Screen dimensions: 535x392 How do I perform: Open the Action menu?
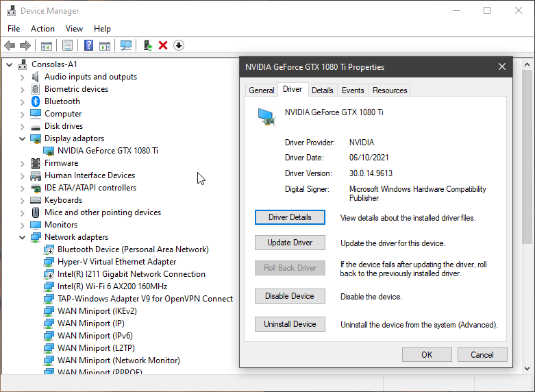click(42, 29)
